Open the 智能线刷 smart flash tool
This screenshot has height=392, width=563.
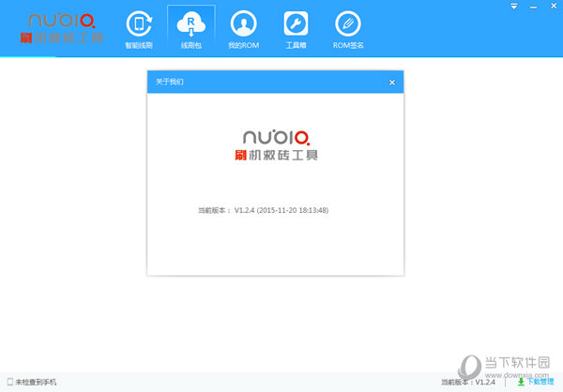pos(139,30)
